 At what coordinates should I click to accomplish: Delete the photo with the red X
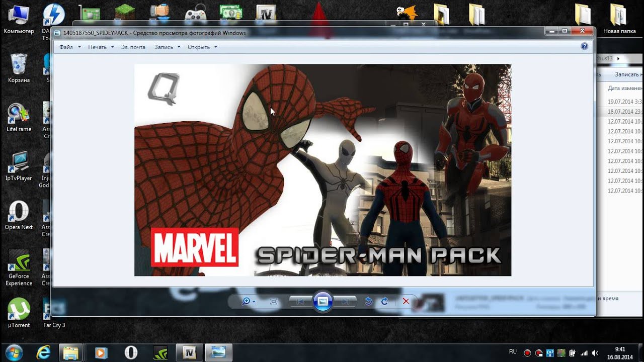pyautogui.click(x=406, y=301)
